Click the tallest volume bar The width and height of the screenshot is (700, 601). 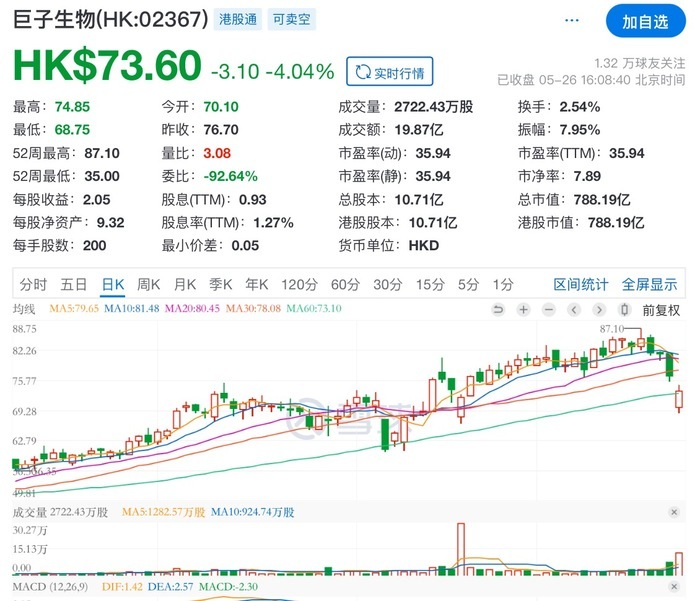pyautogui.click(x=461, y=549)
